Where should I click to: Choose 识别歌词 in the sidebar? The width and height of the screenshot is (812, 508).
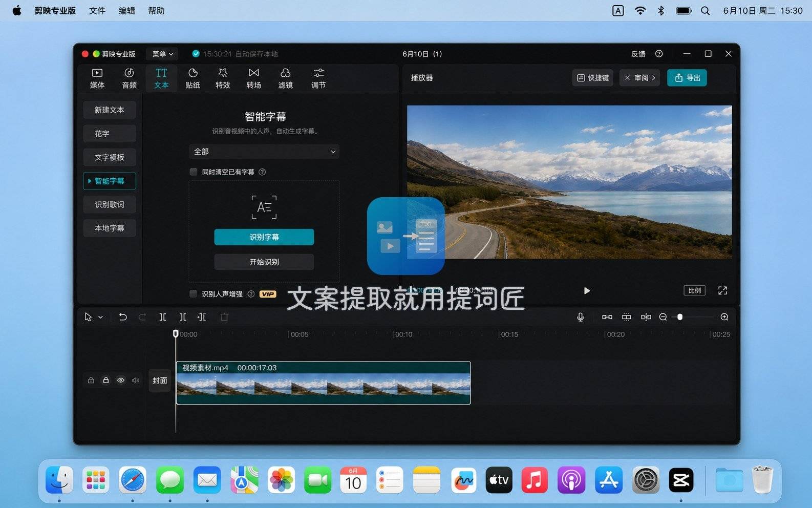(x=110, y=204)
